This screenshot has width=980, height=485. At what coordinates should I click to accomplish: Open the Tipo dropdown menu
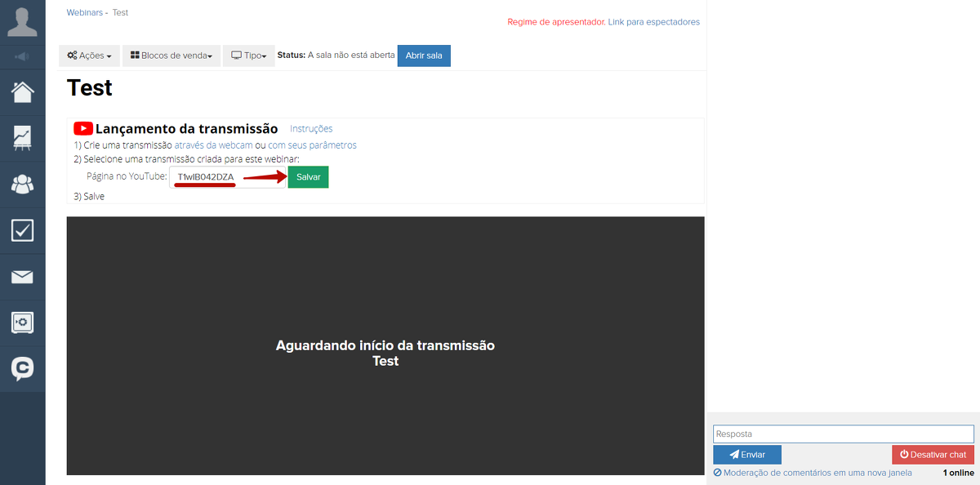click(x=249, y=56)
